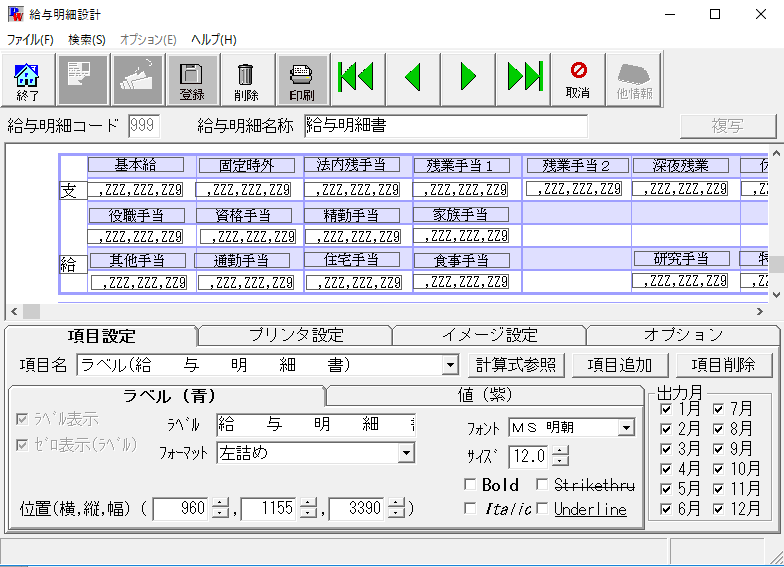
Task: Click the 終了 (exit) house icon
Action: pos(28,80)
